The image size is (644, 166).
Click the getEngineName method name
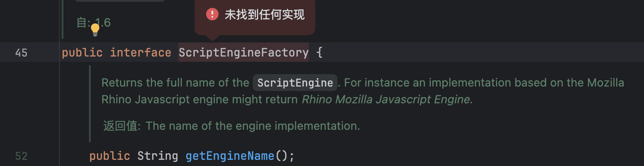click(230, 156)
